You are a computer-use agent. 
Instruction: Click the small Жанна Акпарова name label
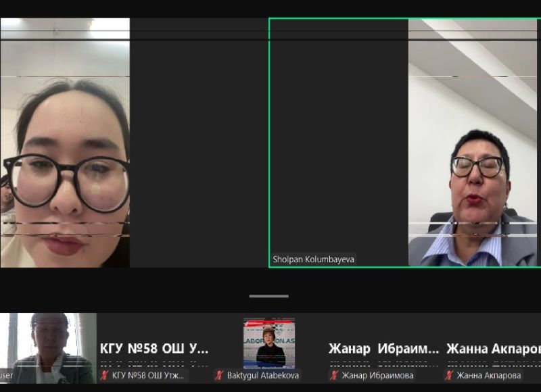[x=488, y=375]
